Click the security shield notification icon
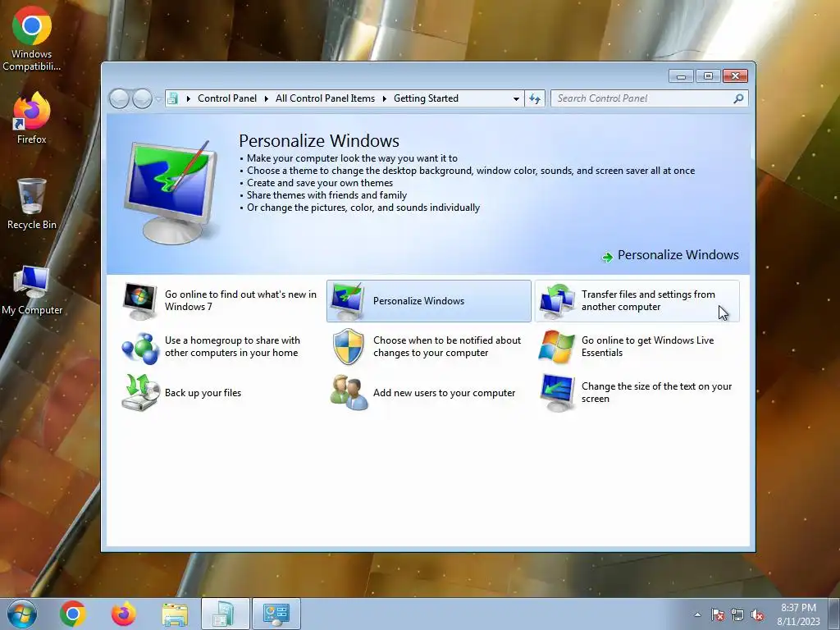Screen dimensions: 840x630 click(x=348, y=347)
